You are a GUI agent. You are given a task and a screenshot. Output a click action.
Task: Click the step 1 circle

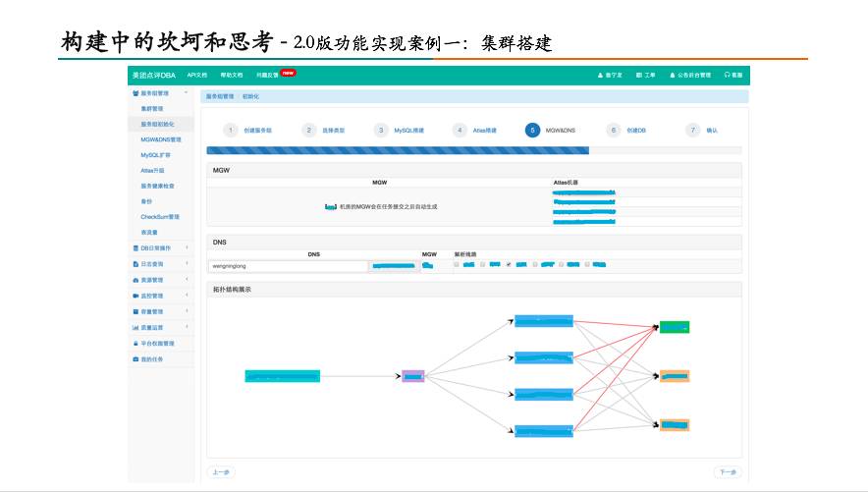231,130
